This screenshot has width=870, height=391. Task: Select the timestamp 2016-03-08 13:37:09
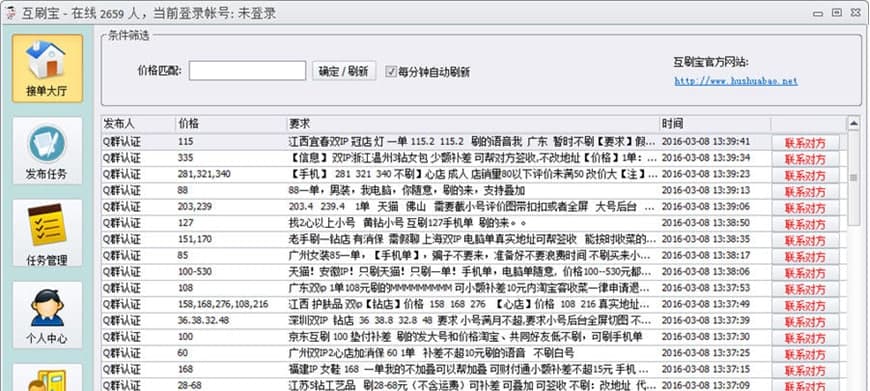click(706, 385)
